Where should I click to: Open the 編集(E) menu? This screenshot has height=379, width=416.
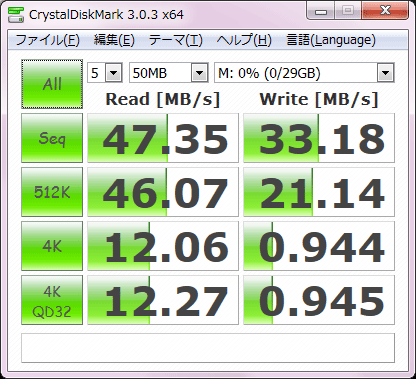pos(114,40)
